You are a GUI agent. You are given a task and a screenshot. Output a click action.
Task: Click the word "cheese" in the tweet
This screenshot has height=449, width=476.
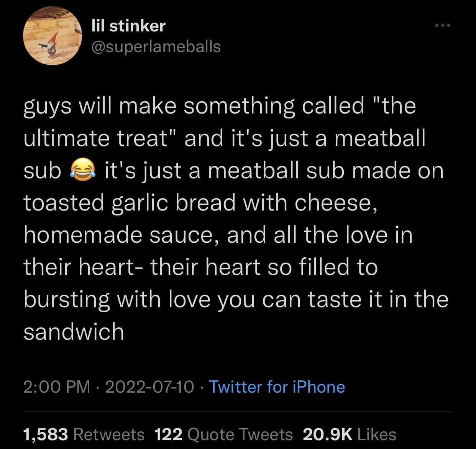pyautogui.click(x=333, y=203)
